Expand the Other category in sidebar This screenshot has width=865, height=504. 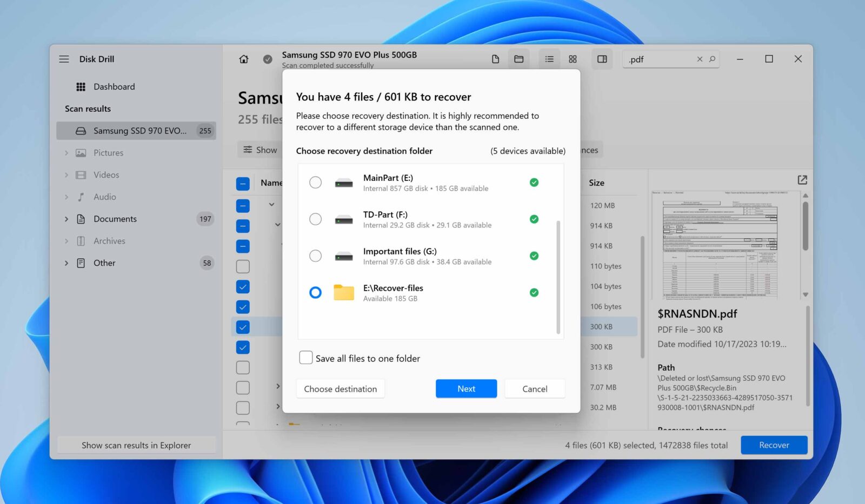(x=66, y=263)
